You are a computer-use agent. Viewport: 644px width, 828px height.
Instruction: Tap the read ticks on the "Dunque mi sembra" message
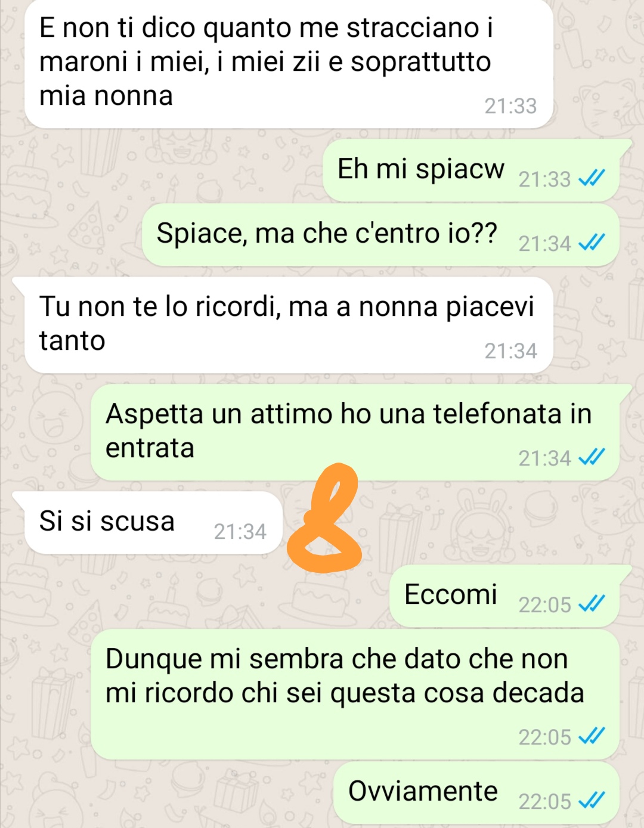592,736
